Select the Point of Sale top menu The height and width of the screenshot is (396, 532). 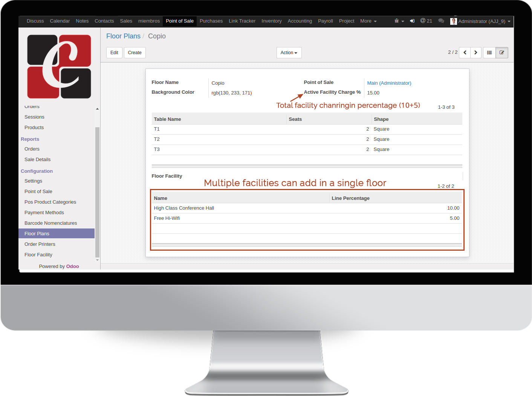(180, 21)
